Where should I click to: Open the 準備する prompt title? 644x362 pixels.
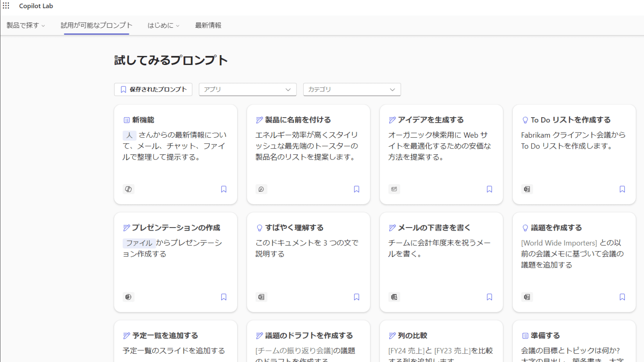545,336
